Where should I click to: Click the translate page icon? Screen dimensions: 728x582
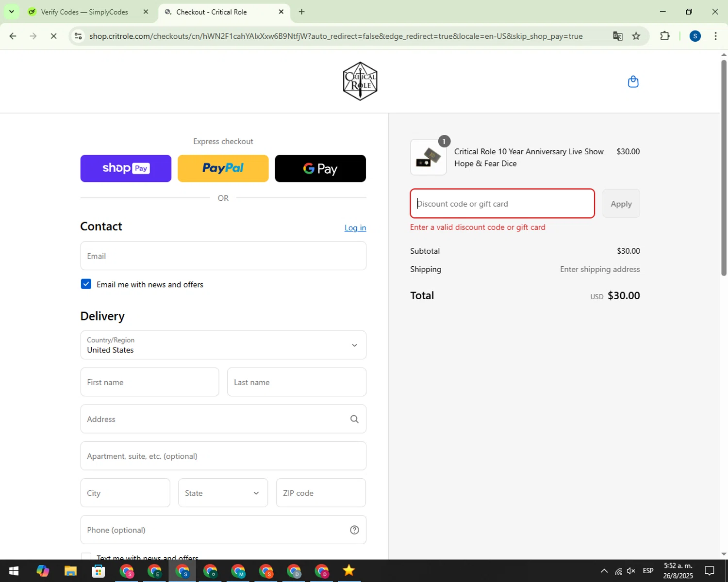617,36
